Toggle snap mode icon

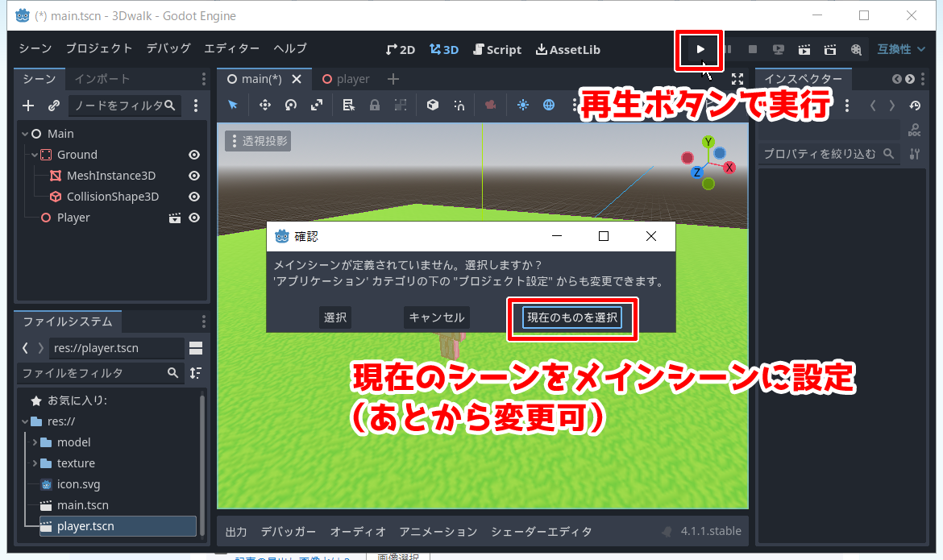(x=459, y=106)
